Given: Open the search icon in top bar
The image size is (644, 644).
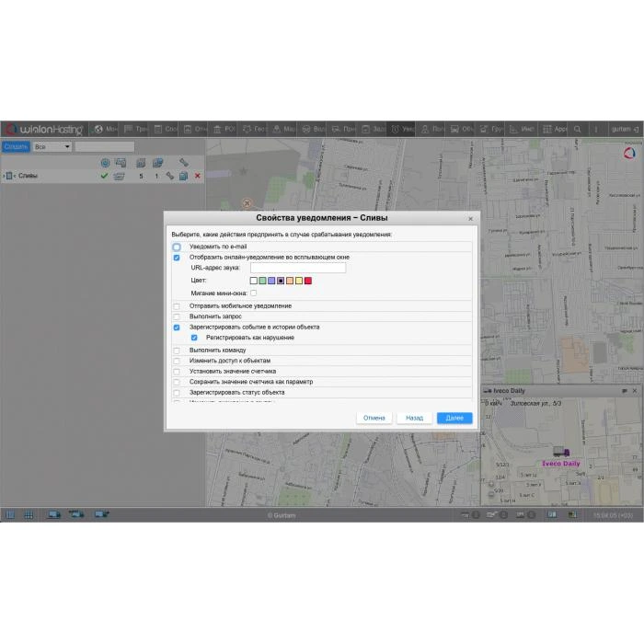Looking at the screenshot, I should pos(577,130).
